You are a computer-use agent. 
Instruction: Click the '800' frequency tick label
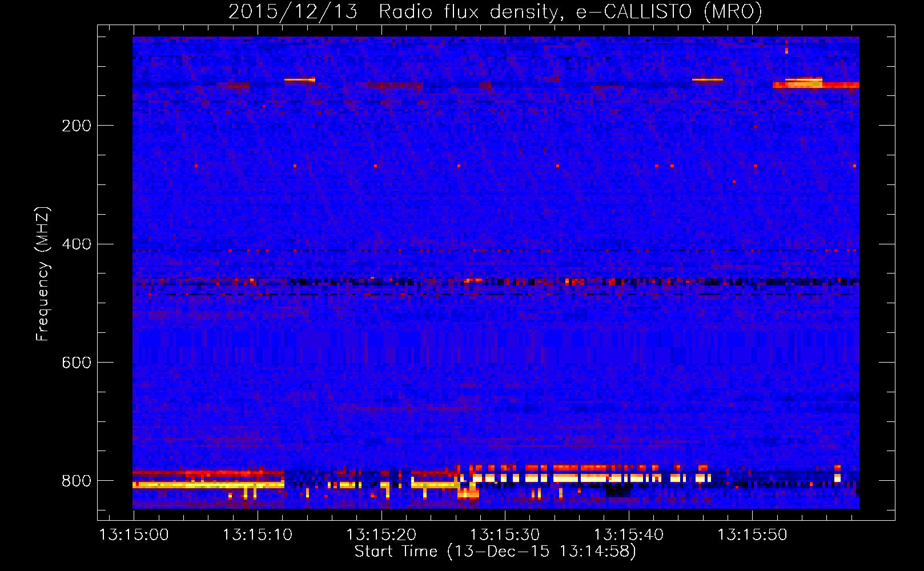[x=77, y=481]
